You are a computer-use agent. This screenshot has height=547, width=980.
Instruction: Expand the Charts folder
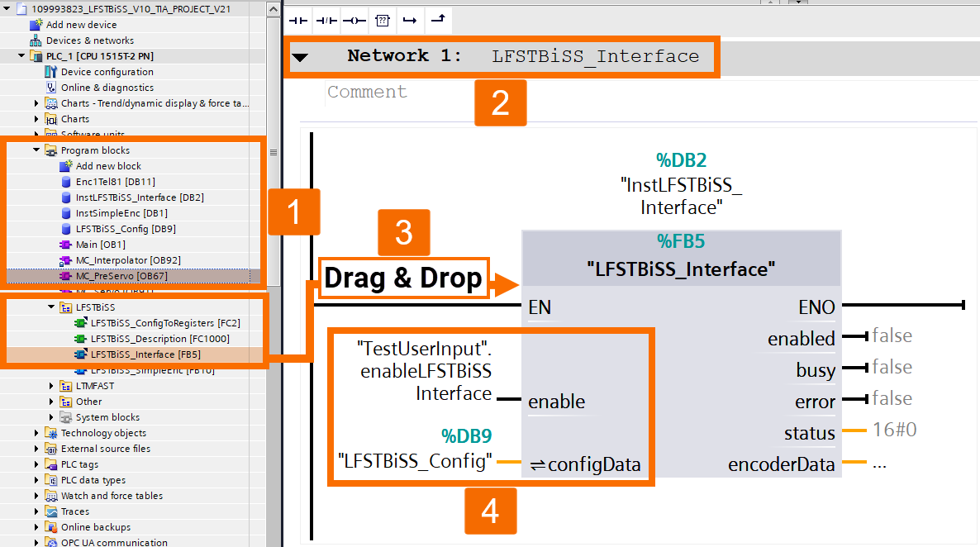coord(36,119)
